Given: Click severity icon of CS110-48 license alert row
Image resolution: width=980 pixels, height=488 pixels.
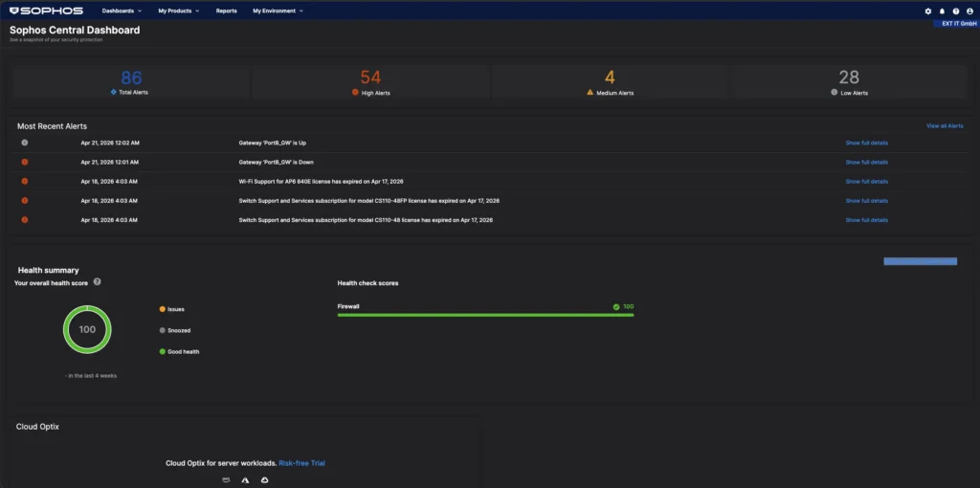Looking at the screenshot, I should point(25,220).
